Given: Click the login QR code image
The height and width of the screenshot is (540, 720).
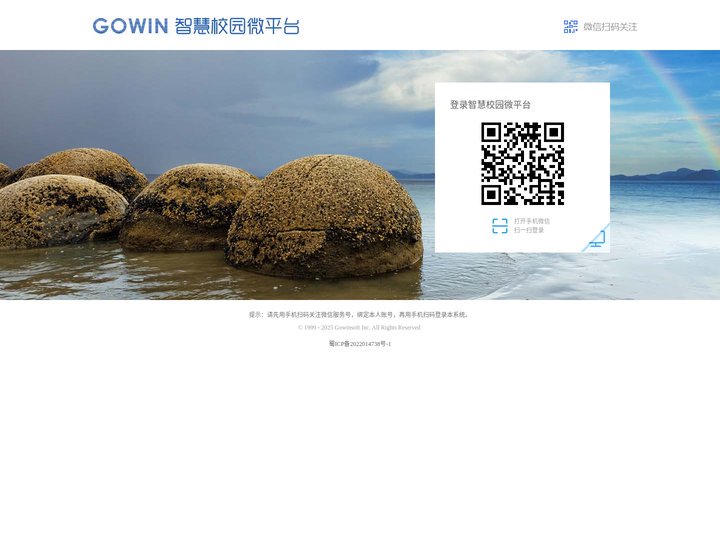Looking at the screenshot, I should (x=523, y=163).
